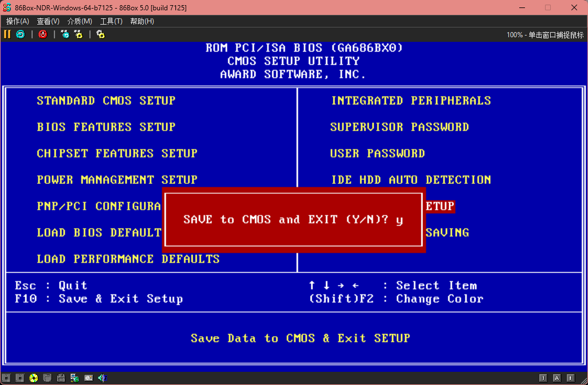Screen dimensions: 588x385
Task: Click the greyed hard disk status icon
Action: click(47, 378)
